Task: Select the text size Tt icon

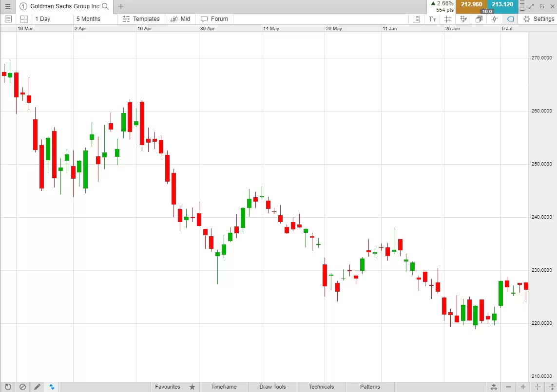Action: click(432, 19)
